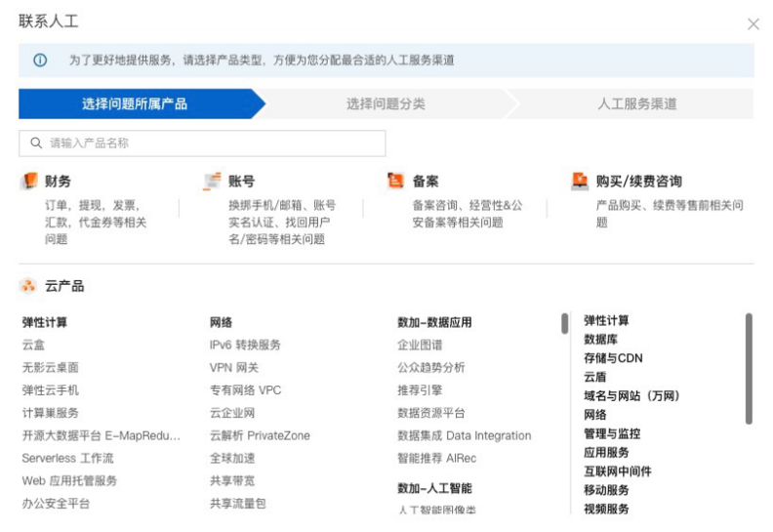This screenshot has width=773, height=532.
Task: Click the info icon in the blue notice bar
Action: [x=40, y=61]
